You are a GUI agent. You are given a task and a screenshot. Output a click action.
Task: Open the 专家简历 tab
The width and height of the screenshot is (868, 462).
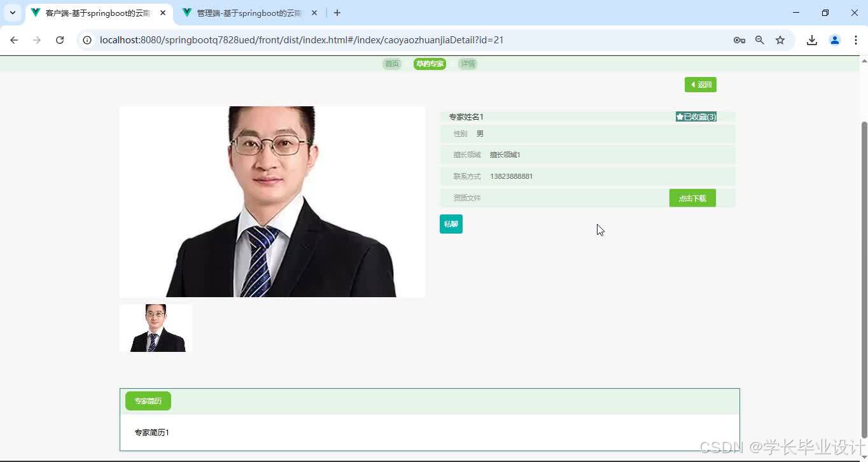[x=148, y=401]
